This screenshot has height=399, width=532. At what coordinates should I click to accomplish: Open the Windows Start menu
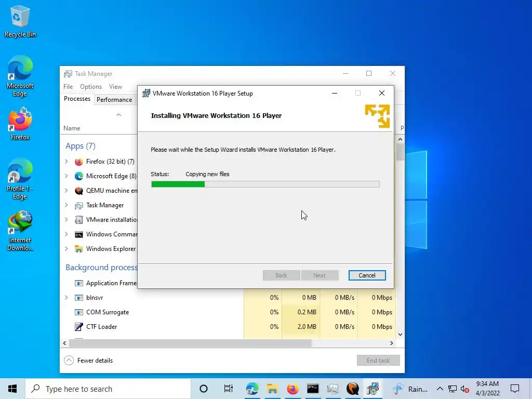pyautogui.click(x=12, y=389)
